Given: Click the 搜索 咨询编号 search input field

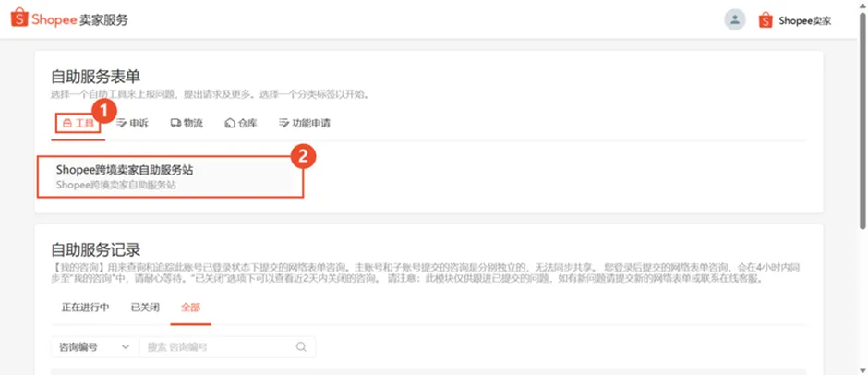Looking at the screenshot, I should pyautogui.click(x=227, y=346).
